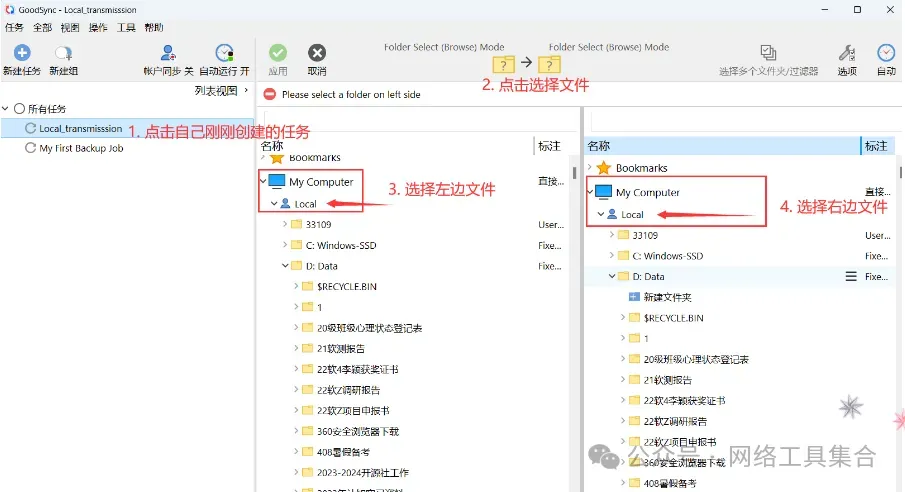Select 2023-2024开源社工作 folder in left pane
Image resolution: width=905 pixels, height=492 pixels.
[362, 472]
